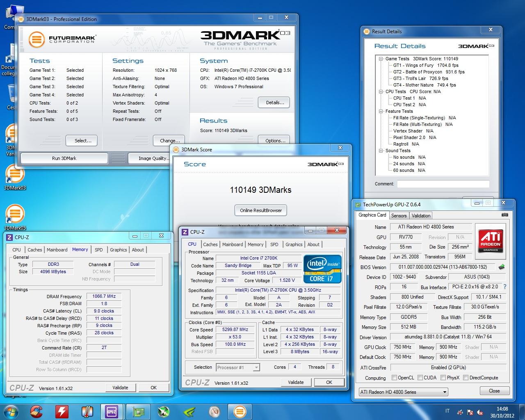Image resolution: width=525 pixels, height=420 pixels.
Task: Open the Mainboard tab in front CPU-Z window
Action: coord(233,244)
